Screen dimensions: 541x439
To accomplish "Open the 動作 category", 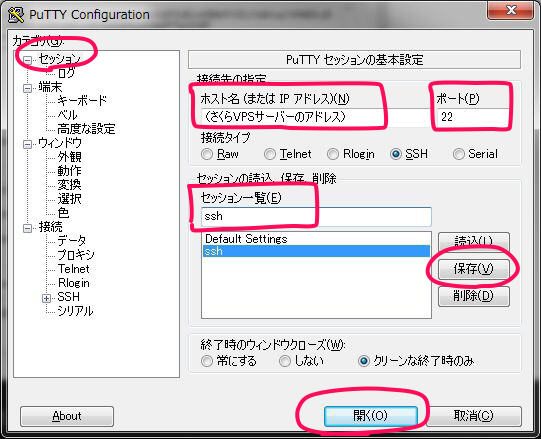I will [69, 171].
